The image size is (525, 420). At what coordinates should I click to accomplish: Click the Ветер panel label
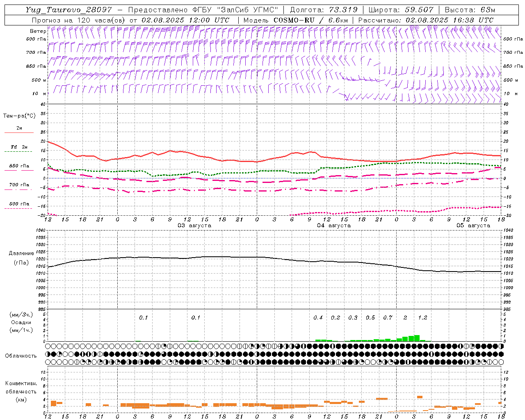point(38,31)
